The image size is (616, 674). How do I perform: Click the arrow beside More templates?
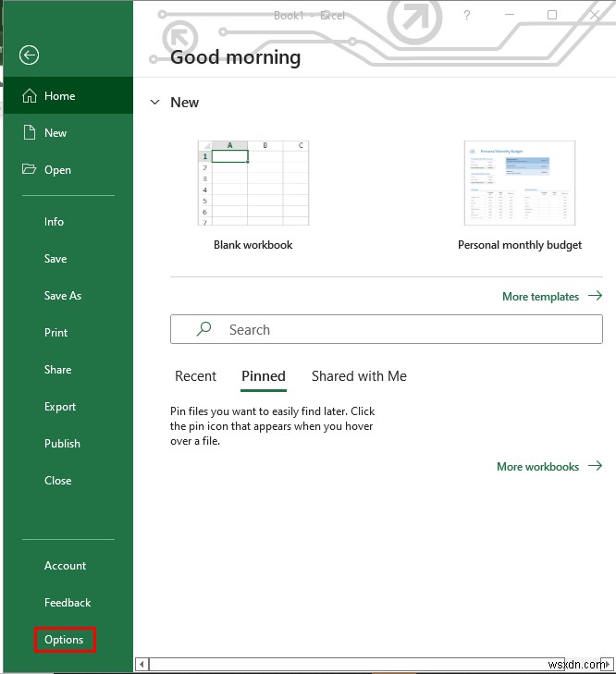click(x=596, y=296)
